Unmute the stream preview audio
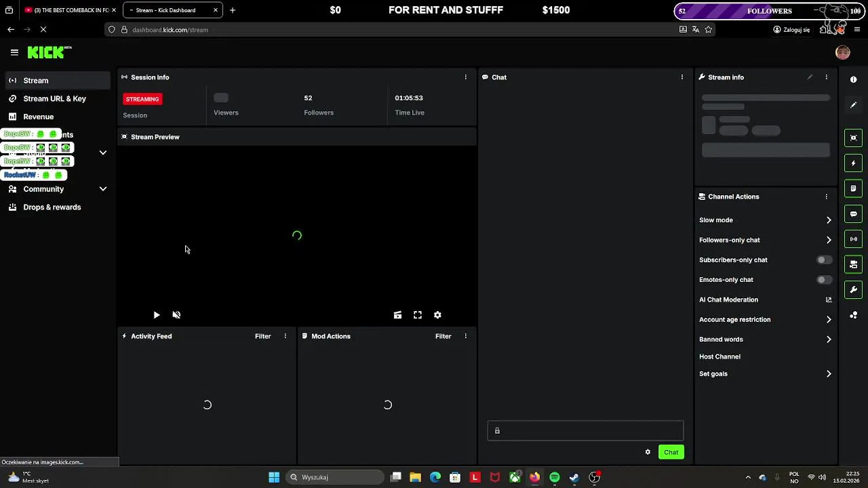This screenshot has width=868, height=488. coord(176,315)
